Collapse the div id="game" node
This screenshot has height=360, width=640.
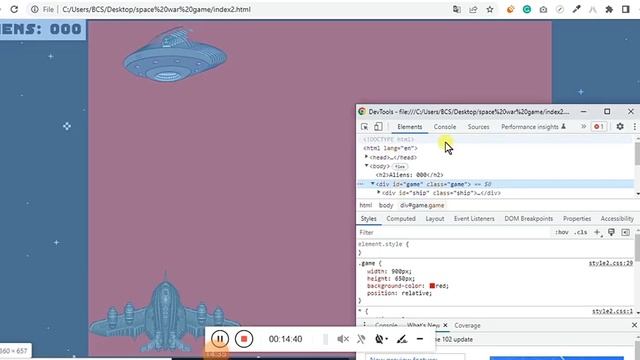(373, 184)
